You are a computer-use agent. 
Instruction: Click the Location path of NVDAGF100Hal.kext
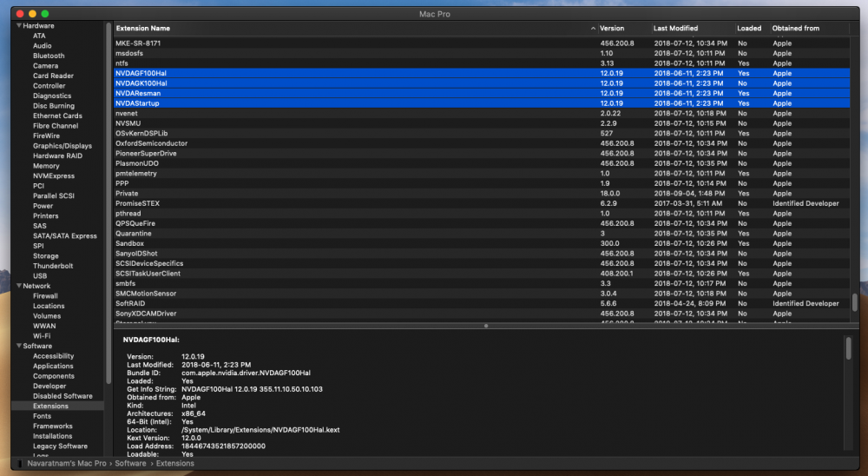[x=260, y=430]
